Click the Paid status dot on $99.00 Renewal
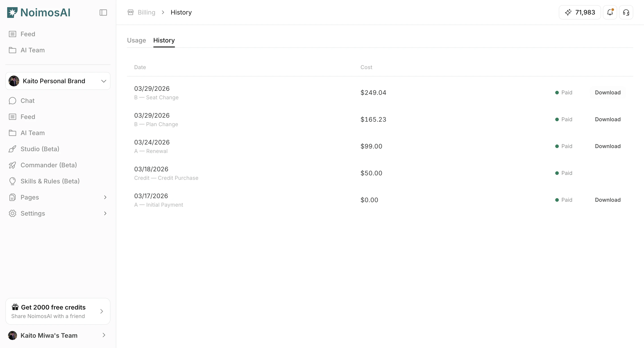The width and height of the screenshot is (644, 348). pos(557,146)
